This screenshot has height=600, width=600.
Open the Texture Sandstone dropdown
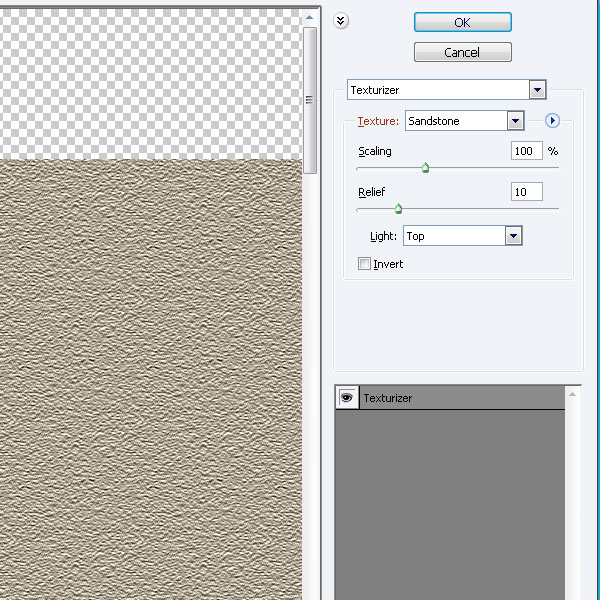[464, 121]
